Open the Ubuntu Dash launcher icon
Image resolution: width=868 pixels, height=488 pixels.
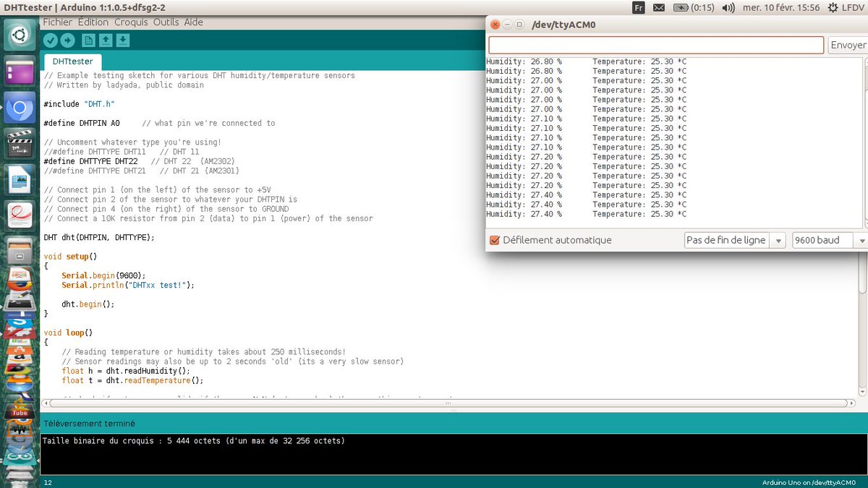click(x=20, y=34)
